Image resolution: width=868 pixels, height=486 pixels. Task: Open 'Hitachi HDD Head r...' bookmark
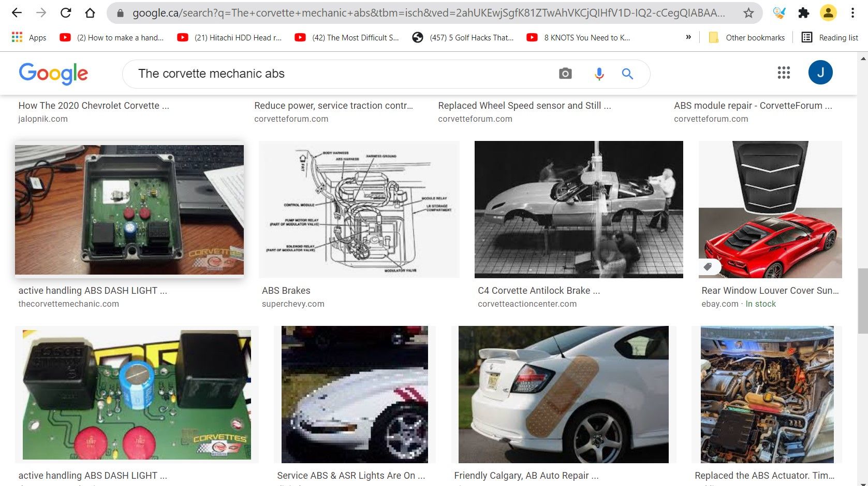tap(230, 37)
